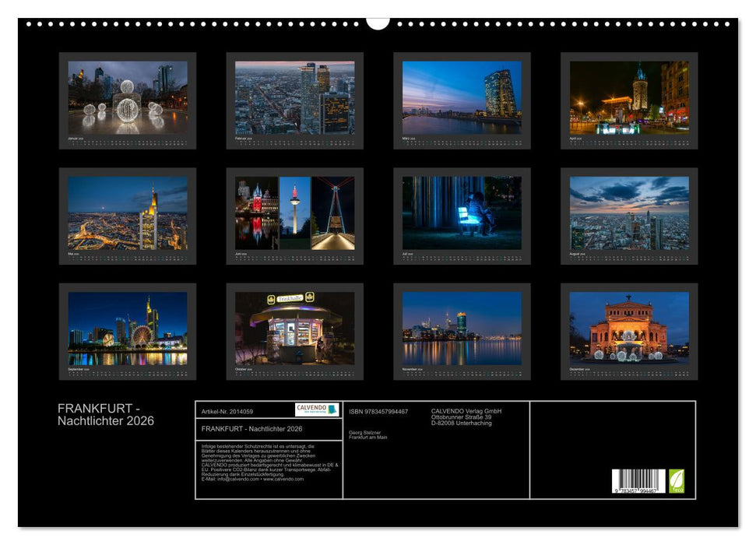
Task: Select the December opera house photo
Action: [x=629, y=328]
